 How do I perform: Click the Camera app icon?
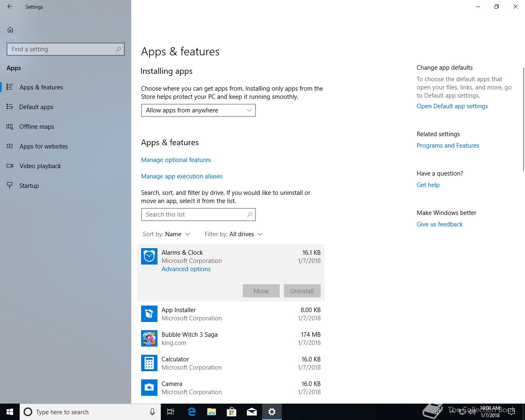149,388
